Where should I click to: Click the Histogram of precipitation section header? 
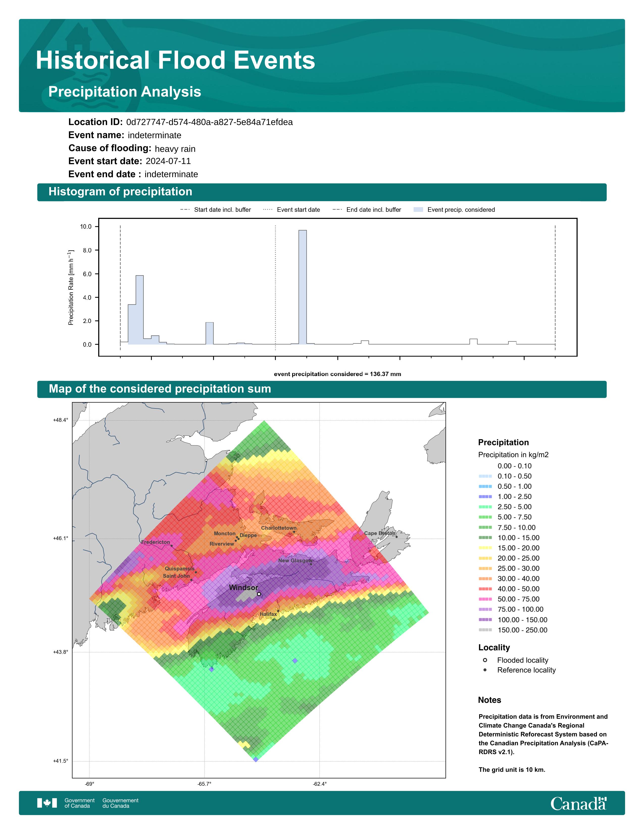(x=322, y=192)
